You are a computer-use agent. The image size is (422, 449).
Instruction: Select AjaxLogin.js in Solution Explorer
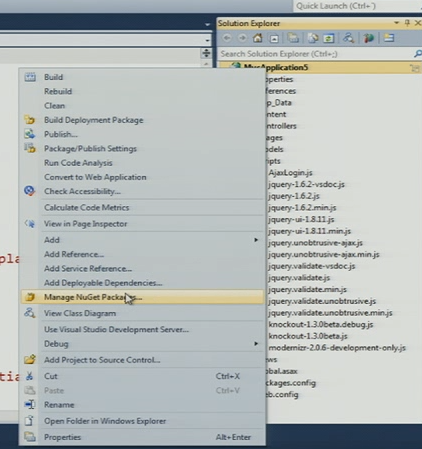click(x=290, y=173)
